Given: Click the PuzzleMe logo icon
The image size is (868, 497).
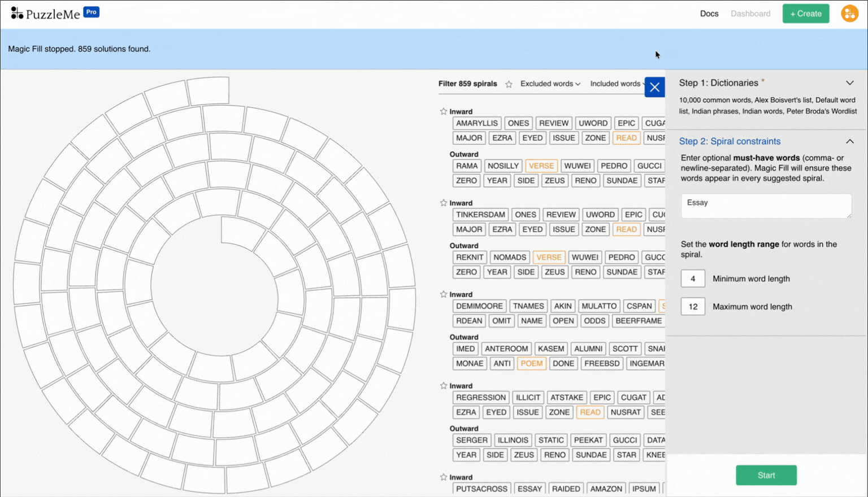Looking at the screenshot, I should click(x=17, y=13).
